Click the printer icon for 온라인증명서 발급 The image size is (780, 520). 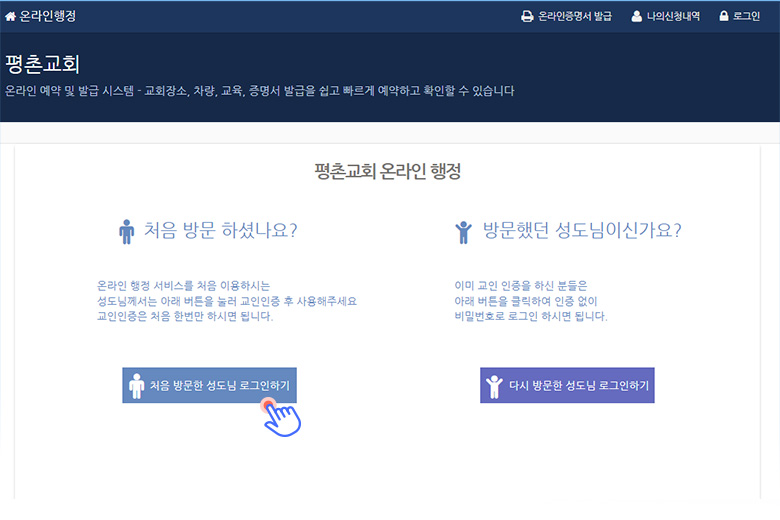point(527,16)
